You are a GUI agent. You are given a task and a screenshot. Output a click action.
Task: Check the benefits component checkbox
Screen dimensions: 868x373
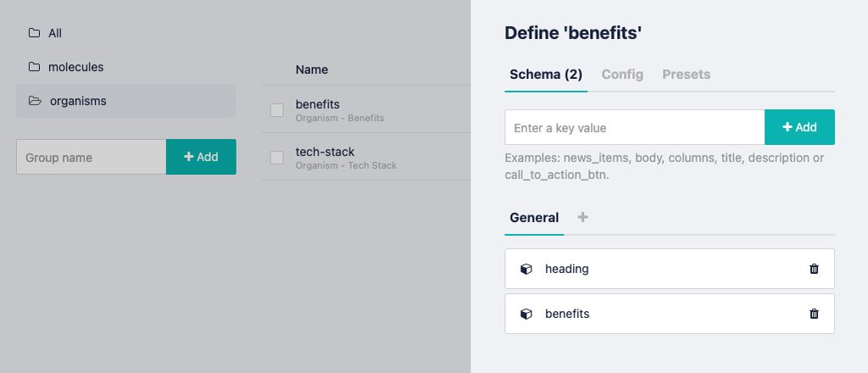pyautogui.click(x=276, y=110)
